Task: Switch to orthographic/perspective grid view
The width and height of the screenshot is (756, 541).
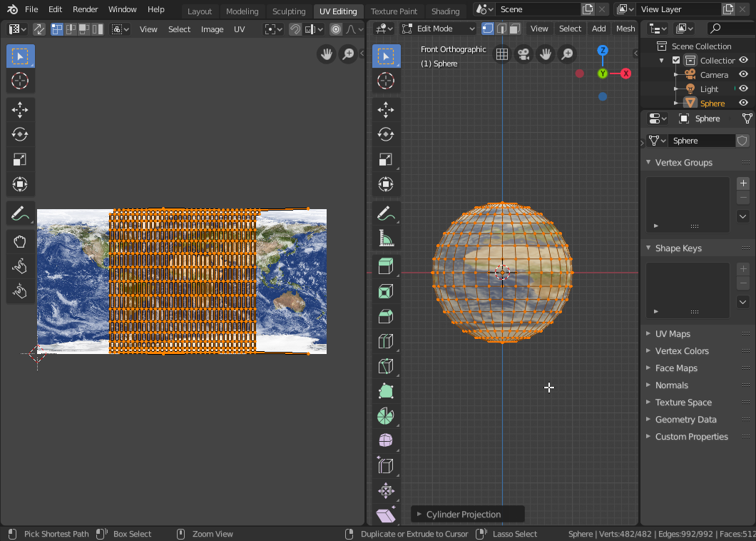Action: pos(502,54)
